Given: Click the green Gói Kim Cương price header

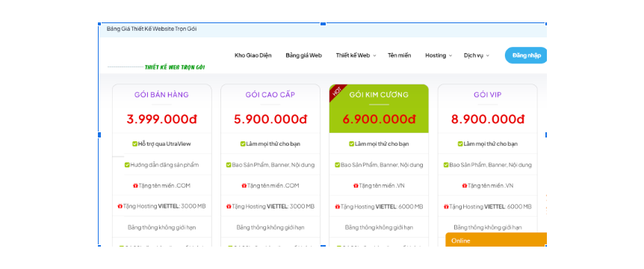Looking at the screenshot, I should click(x=379, y=109).
